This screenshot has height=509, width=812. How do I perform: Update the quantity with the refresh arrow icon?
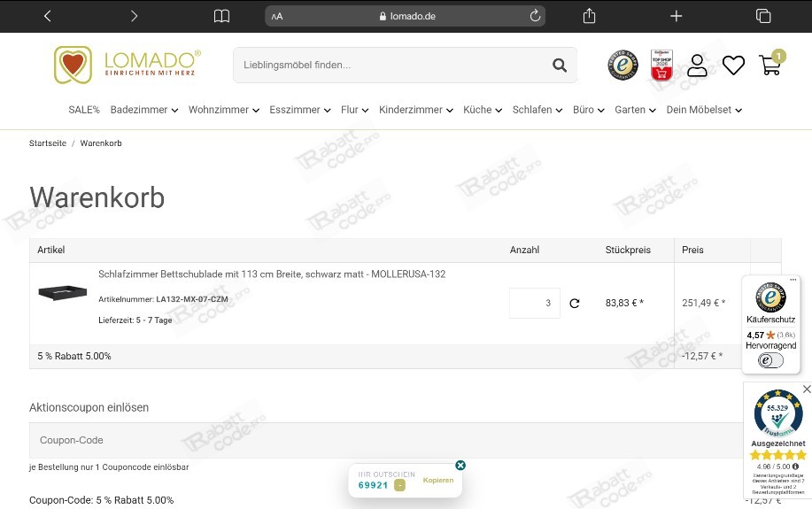[575, 304]
